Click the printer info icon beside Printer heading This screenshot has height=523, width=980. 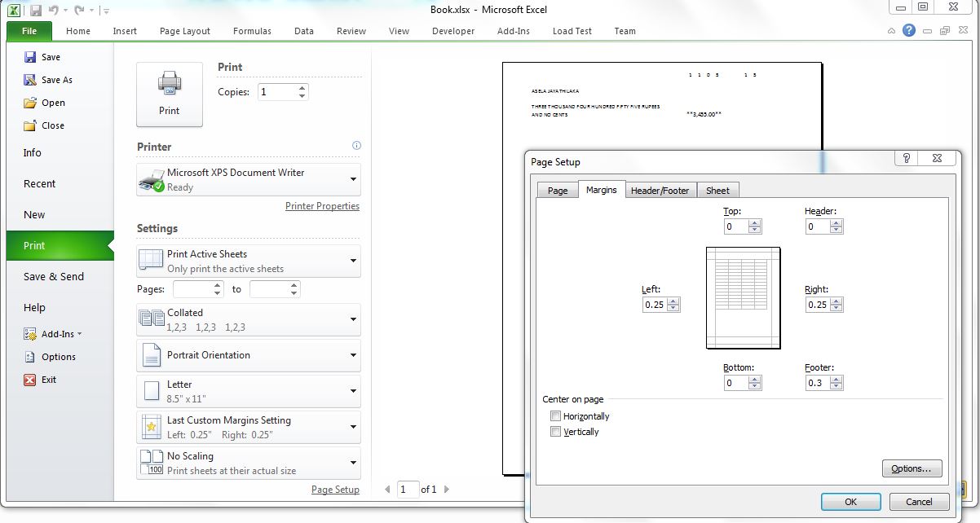point(356,146)
